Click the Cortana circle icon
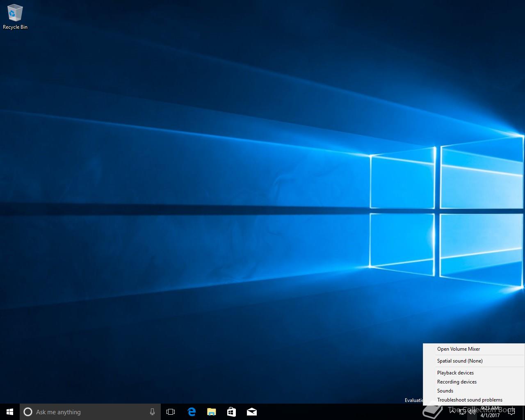525x420 pixels. 28,412
